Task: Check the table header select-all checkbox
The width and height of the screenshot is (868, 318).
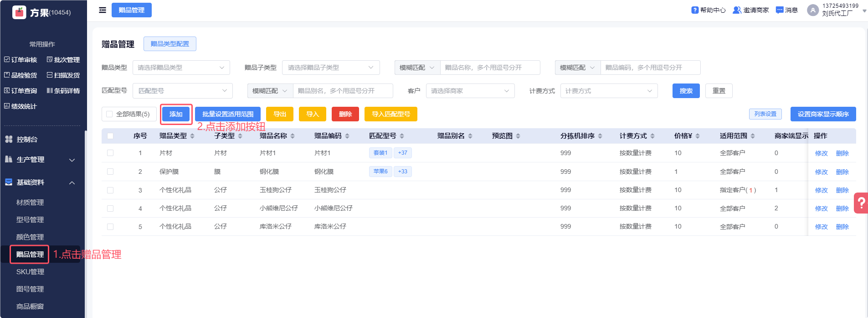Action: [110, 136]
